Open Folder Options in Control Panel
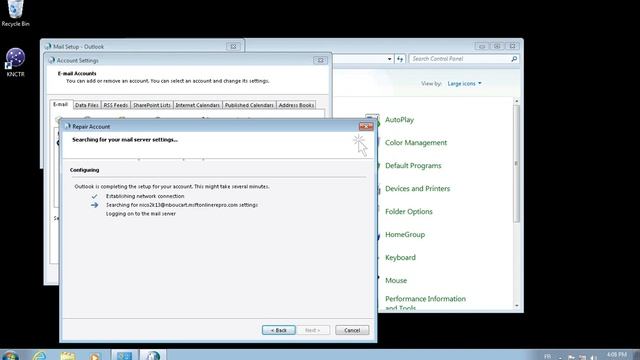 tap(409, 211)
